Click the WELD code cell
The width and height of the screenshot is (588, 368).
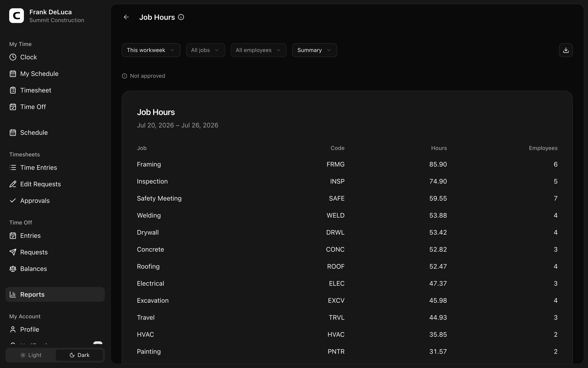click(x=335, y=216)
